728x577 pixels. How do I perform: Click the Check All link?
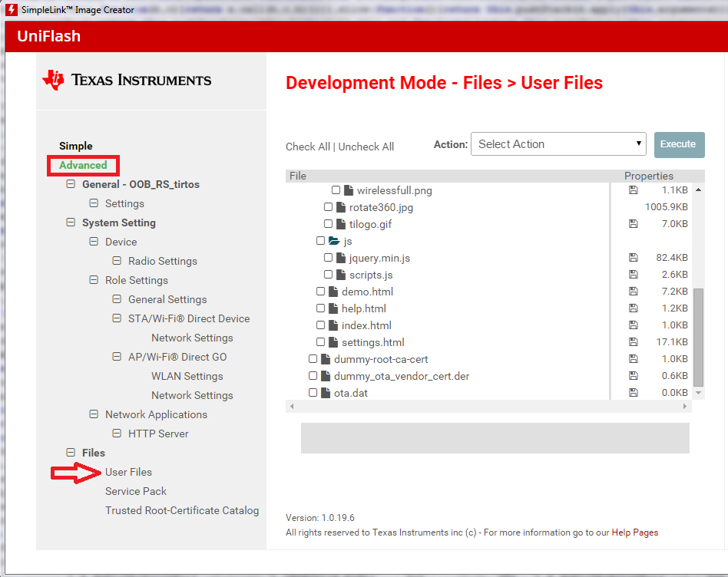pos(308,147)
